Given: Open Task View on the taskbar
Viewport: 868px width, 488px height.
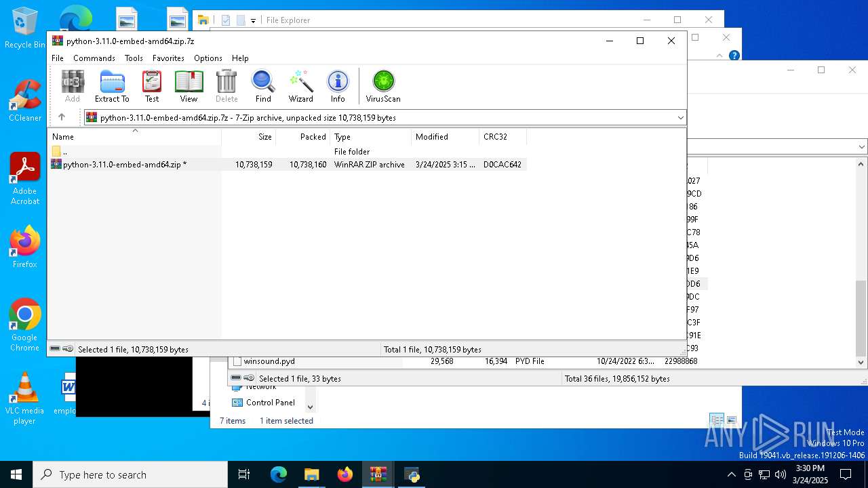Looking at the screenshot, I should 244,474.
